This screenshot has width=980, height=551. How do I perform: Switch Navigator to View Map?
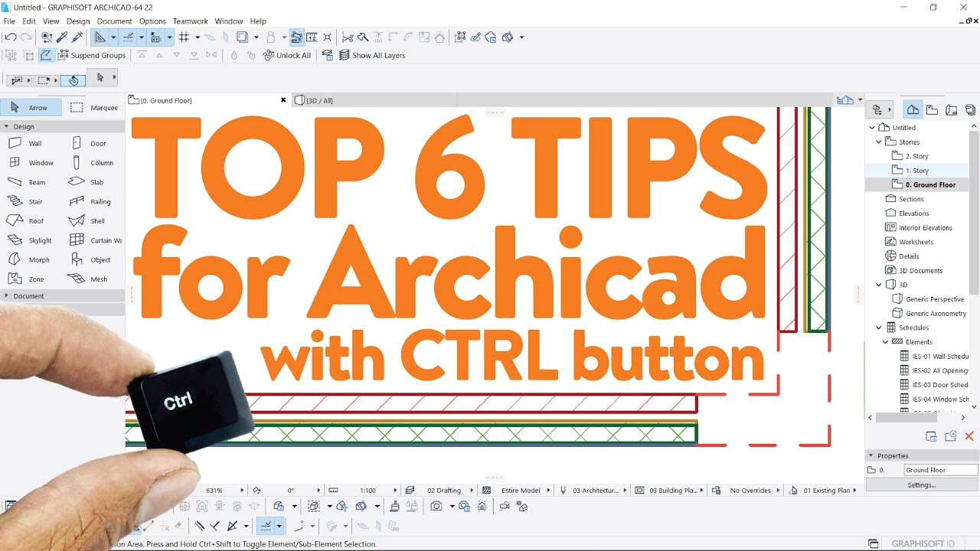(x=932, y=109)
